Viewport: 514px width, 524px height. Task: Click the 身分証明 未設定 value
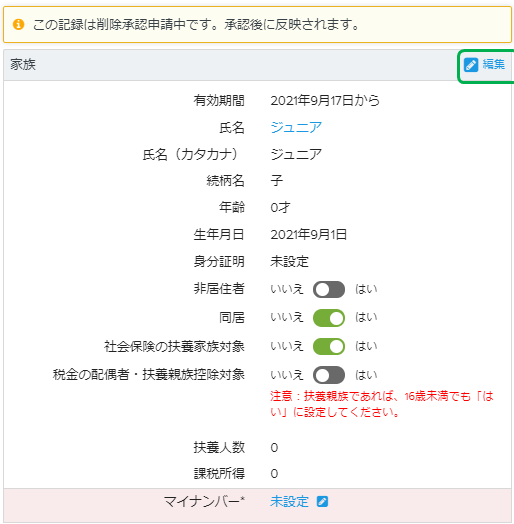point(289,262)
